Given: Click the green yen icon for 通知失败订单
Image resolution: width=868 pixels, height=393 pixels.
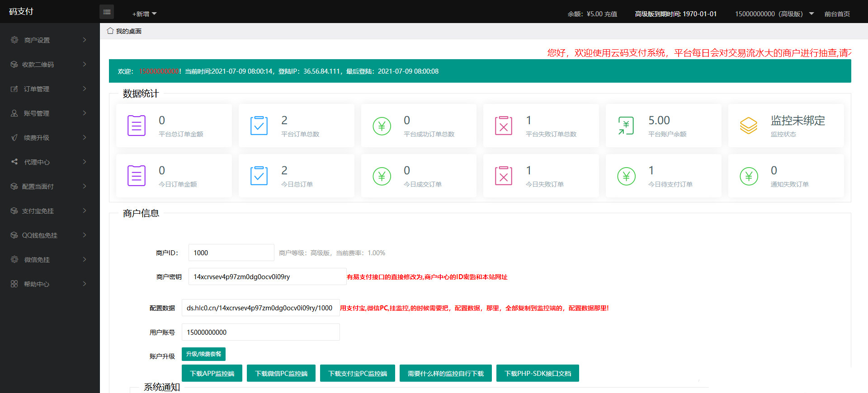Looking at the screenshot, I should 749,176.
